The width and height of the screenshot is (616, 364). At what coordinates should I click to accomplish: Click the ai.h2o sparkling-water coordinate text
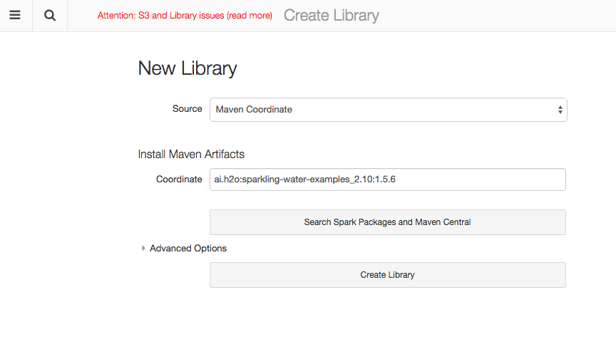(x=304, y=180)
